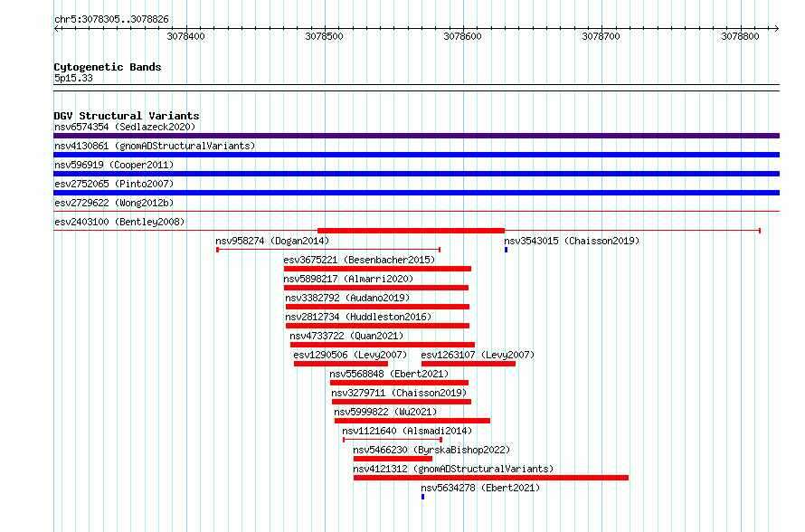Screen dimensions: 805x532
Task: Open esv1263107 (Levy2007) label
Action: click(478, 355)
